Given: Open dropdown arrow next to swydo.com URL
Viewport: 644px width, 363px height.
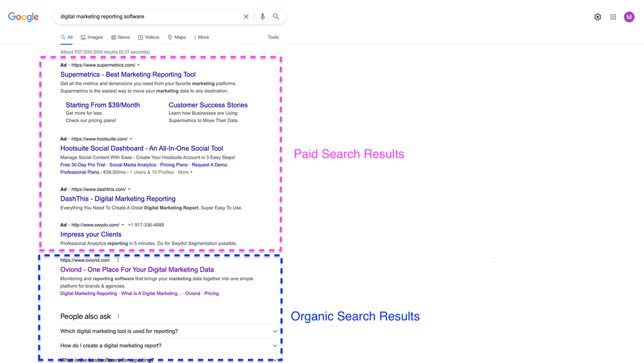Looking at the screenshot, I should tap(122, 225).
